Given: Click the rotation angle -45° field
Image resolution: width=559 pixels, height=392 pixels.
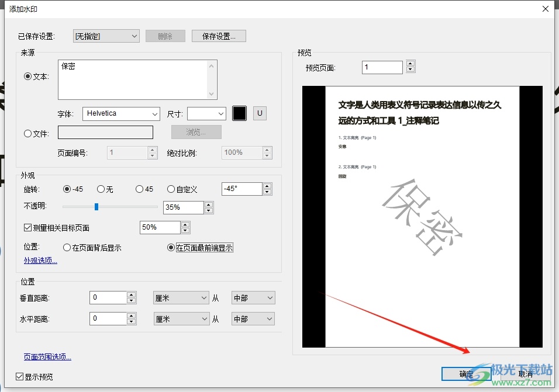Looking at the screenshot, I should pos(242,189).
